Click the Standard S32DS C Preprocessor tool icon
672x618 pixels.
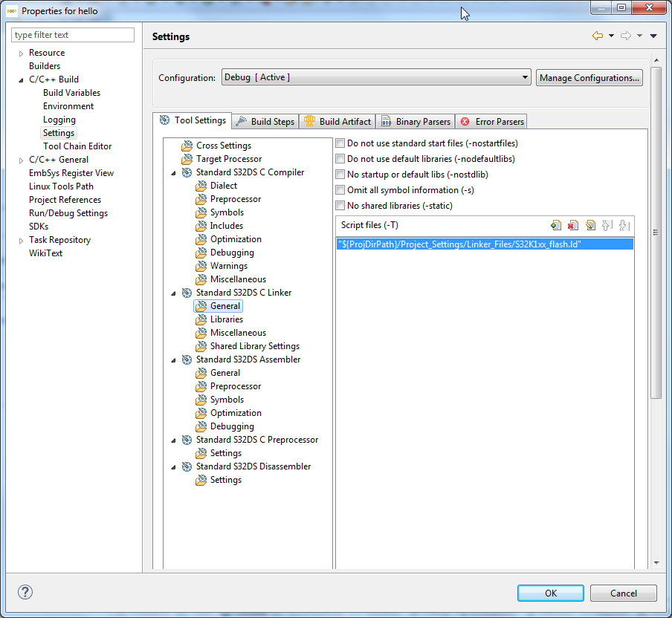pyautogui.click(x=187, y=440)
